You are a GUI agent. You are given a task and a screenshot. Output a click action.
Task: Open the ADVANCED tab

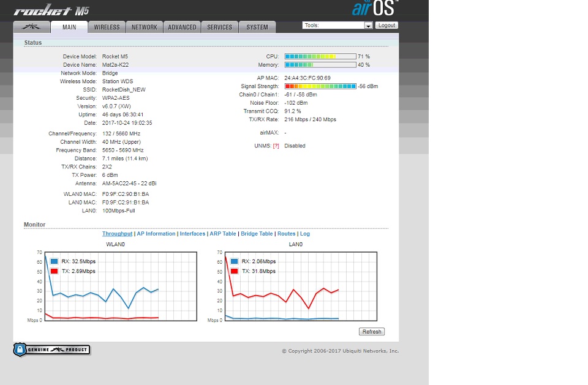click(183, 27)
